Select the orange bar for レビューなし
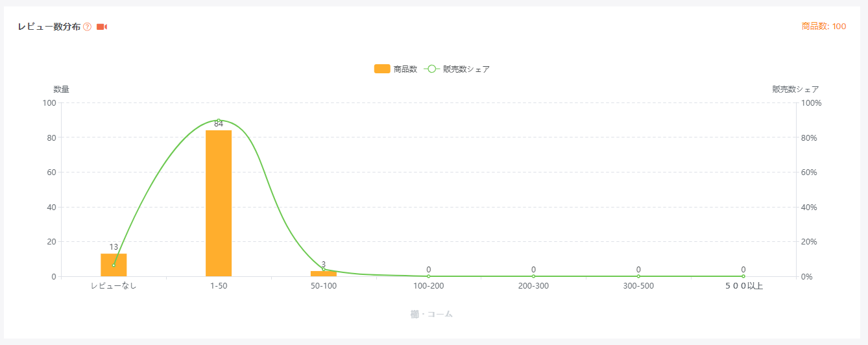868x345 pixels. click(x=114, y=265)
